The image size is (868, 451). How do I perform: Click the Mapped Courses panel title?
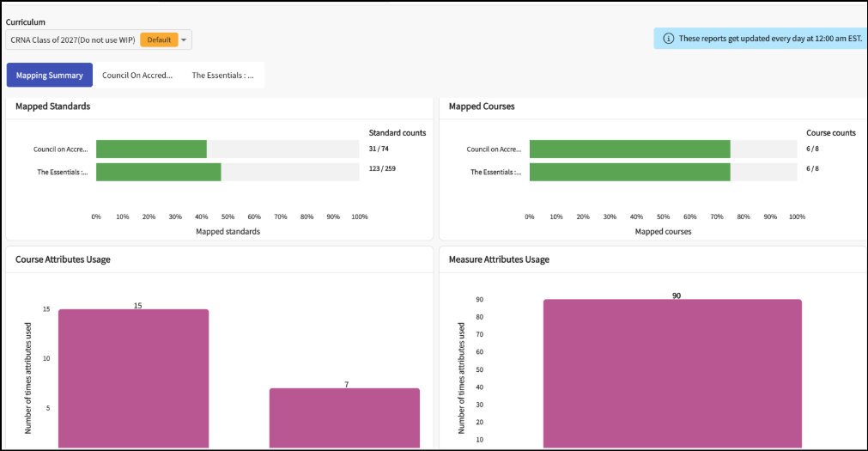(x=482, y=107)
